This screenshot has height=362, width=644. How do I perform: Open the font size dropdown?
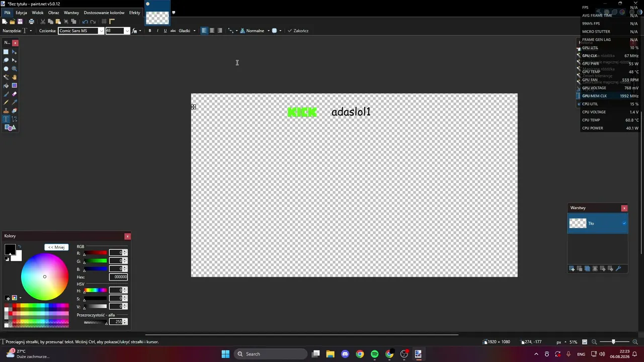pos(127,31)
